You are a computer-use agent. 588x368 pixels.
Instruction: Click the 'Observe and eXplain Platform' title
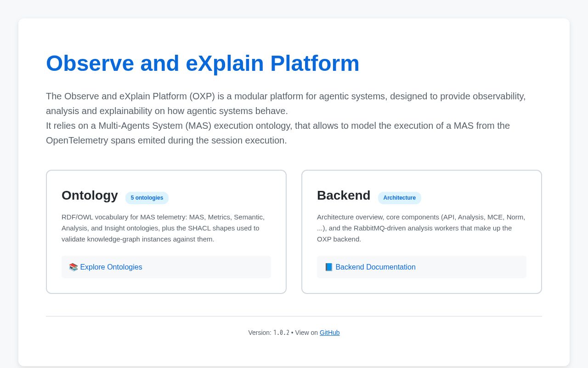point(203,63)
